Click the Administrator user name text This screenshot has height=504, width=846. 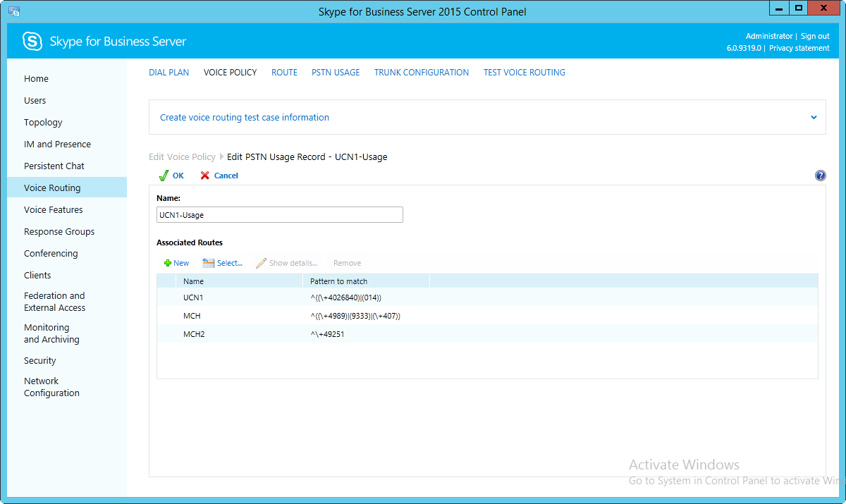click(769, 36)
